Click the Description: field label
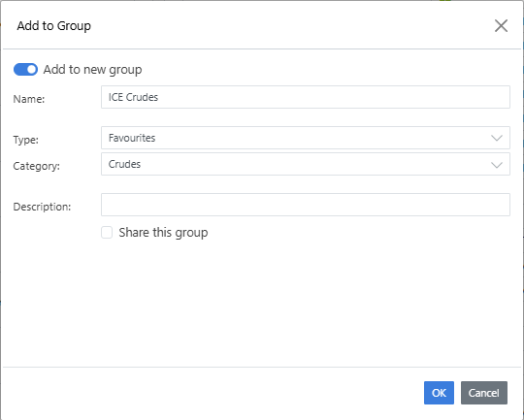Image resolution: width=524 pixels, height=420 pixels. [x=42, y=207]
